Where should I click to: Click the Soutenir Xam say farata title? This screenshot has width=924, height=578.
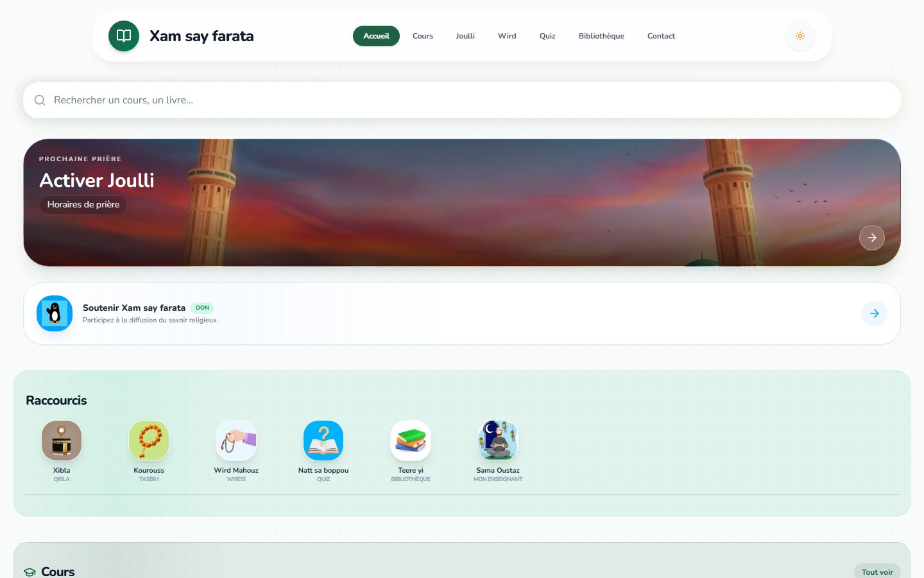point(134,308)
